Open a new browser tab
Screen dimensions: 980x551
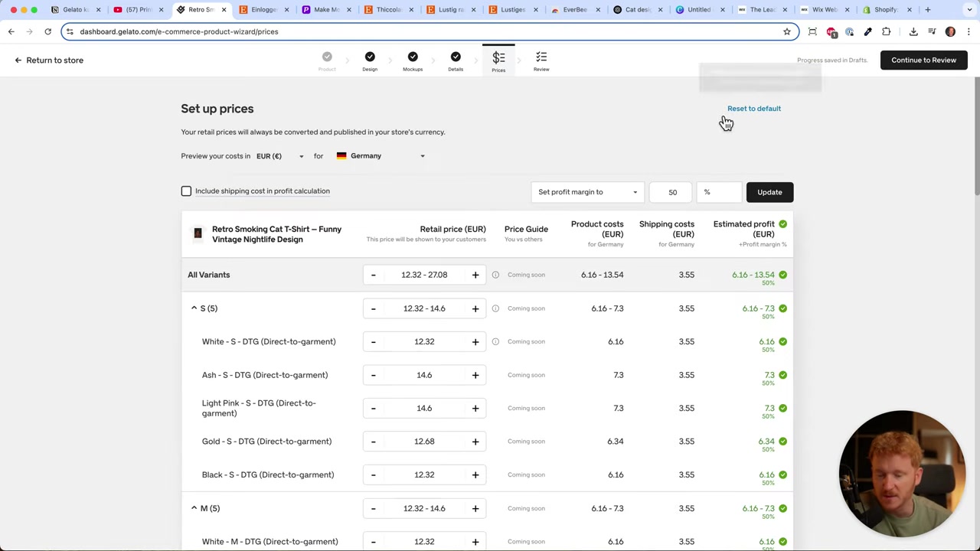click(927, 9)
